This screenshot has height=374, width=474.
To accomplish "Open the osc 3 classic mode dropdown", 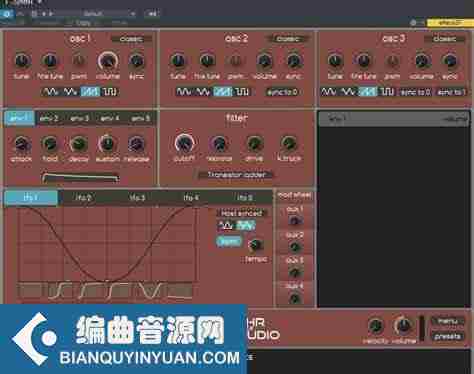I will point(445,39).
